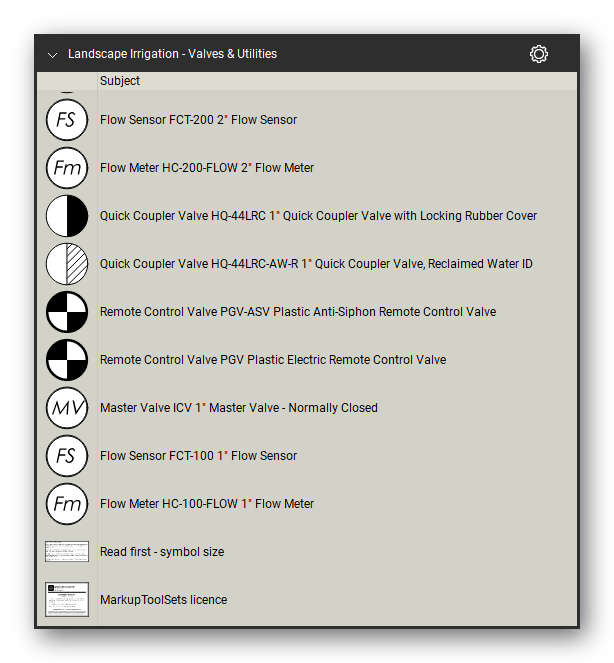Click the text Master Valve ICV 1" Normally Closed

238,408
